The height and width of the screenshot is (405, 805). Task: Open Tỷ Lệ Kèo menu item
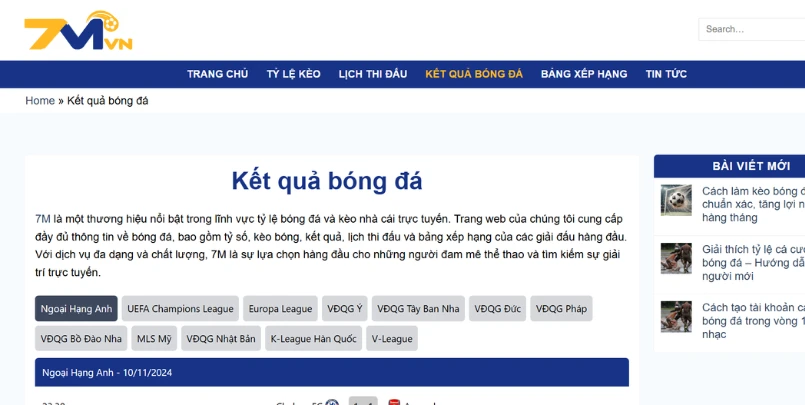pyautogui.click(x=293, y=74)
